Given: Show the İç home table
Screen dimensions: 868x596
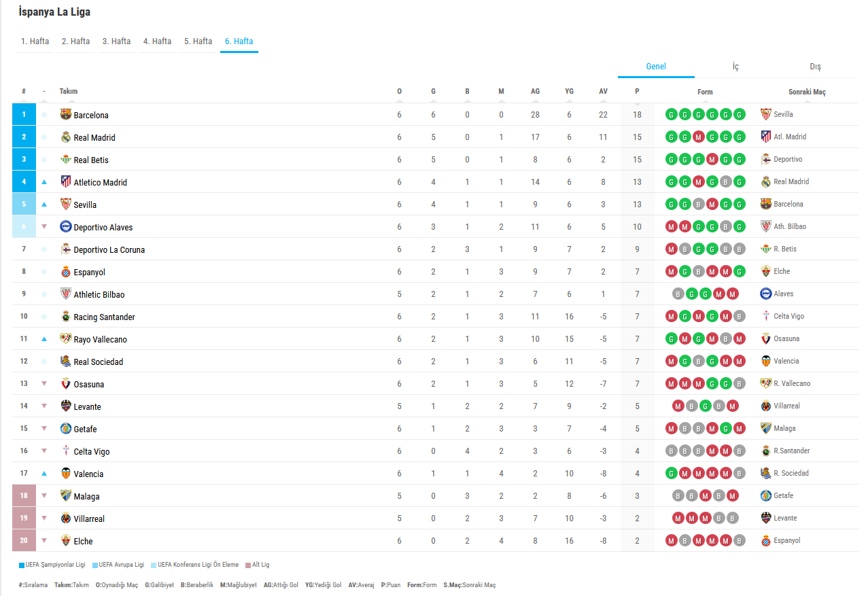Looking at the screenshot, I should point(735,67).
